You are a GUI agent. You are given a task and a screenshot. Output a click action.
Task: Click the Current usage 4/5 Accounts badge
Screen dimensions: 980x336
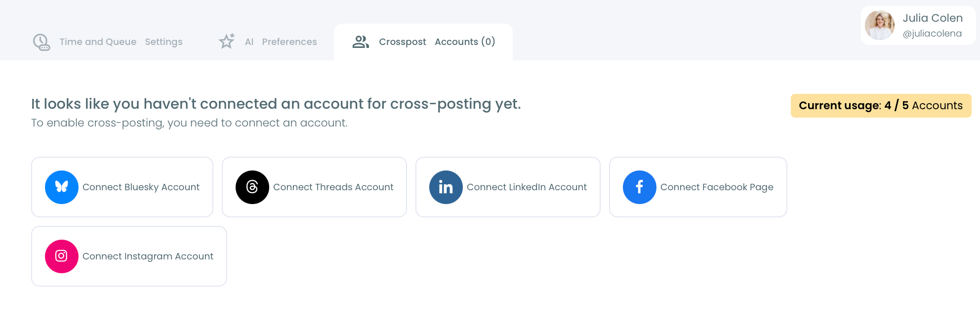tap(881, 105)
